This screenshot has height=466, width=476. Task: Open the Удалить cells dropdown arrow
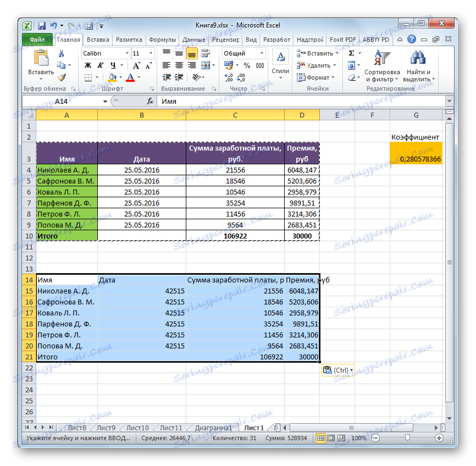[x=335, y=65]
